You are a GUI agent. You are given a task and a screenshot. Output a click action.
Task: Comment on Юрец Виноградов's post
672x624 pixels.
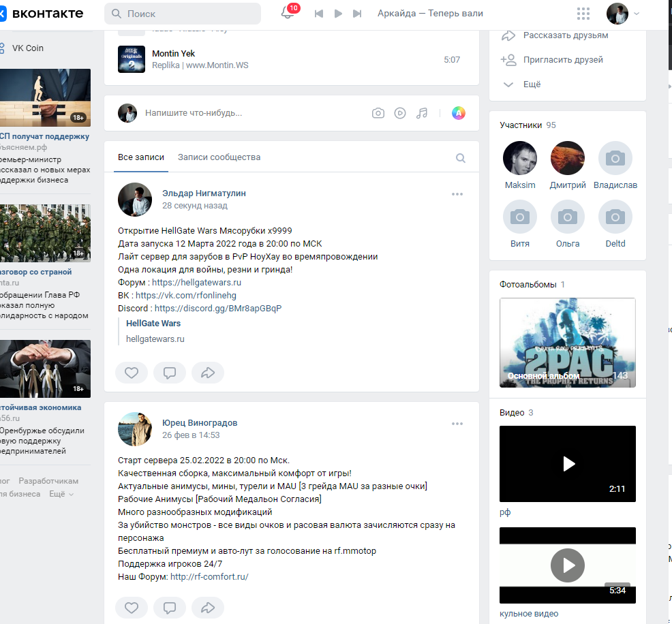(170, 608)
